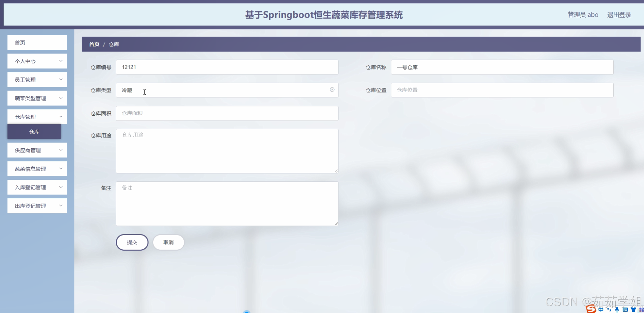Log out via 退出登录 link

point(619,15)
